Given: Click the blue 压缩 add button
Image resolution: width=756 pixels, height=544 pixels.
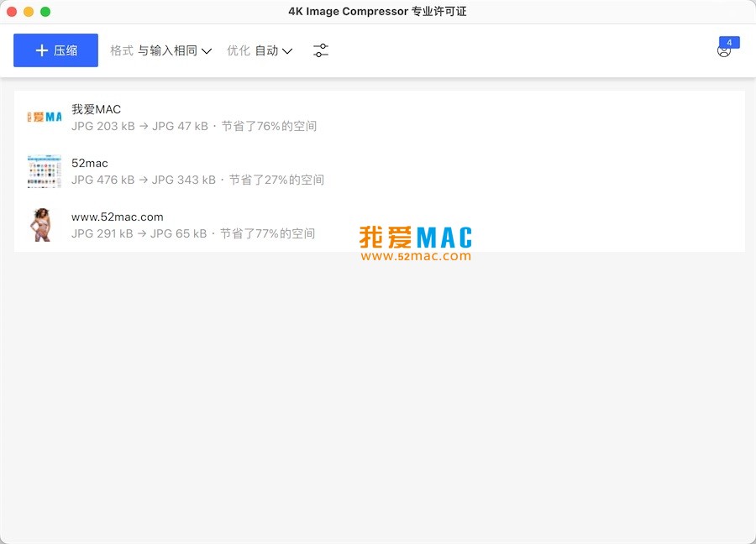Looking at the screenshot, I should click(x=55, y=50).
